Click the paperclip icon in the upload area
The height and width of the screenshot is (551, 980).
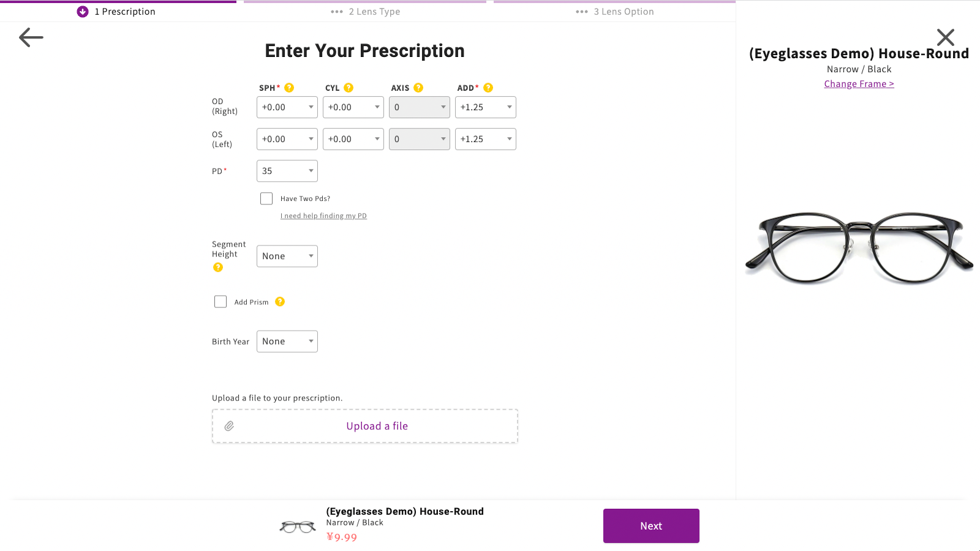tap(230, 425)
